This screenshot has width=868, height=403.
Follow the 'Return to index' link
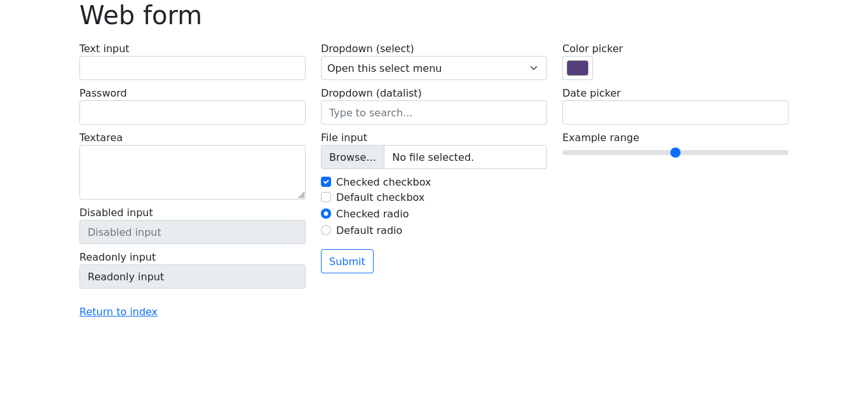(118, 311)
